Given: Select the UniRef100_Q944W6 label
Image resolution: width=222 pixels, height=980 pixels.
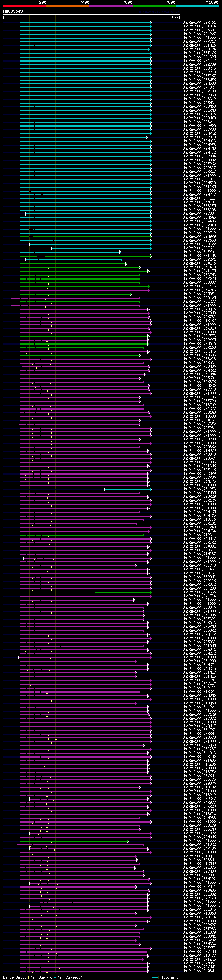Looking at the screenshot, I should [x=199, y=221].
